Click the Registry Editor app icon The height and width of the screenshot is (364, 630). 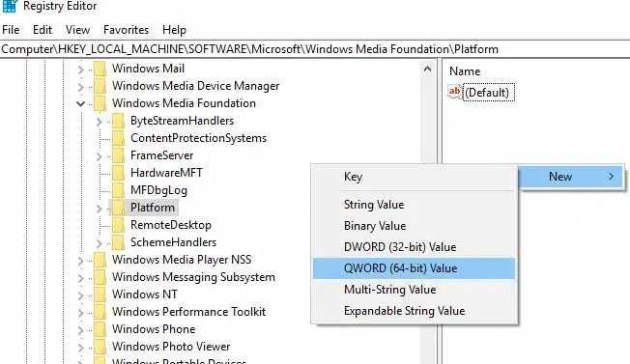(x=10, y=6)
